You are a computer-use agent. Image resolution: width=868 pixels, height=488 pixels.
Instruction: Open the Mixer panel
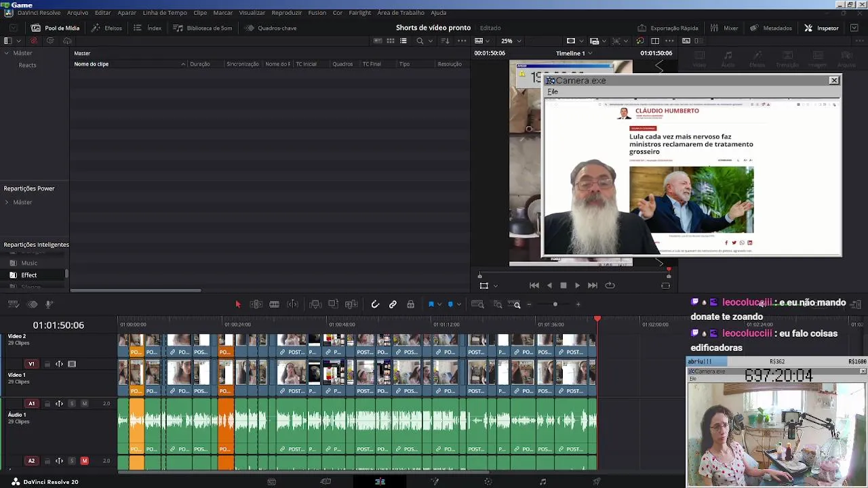pos(724,28)
